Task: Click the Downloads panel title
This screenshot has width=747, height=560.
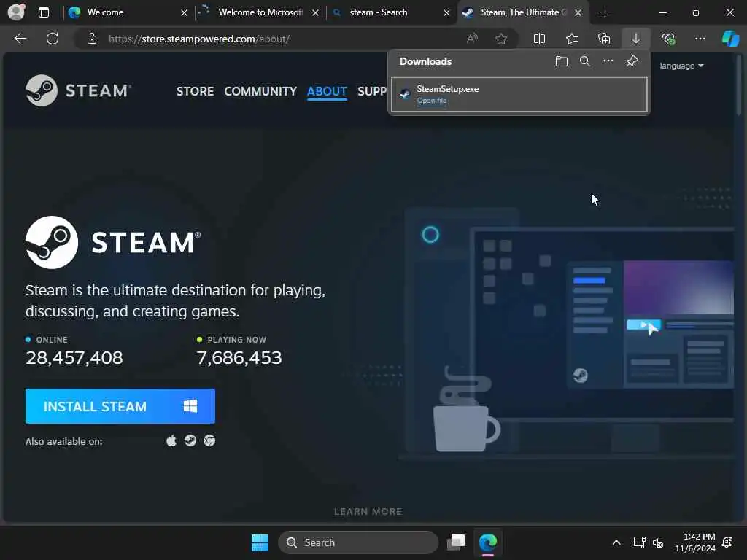Action: 425,61
